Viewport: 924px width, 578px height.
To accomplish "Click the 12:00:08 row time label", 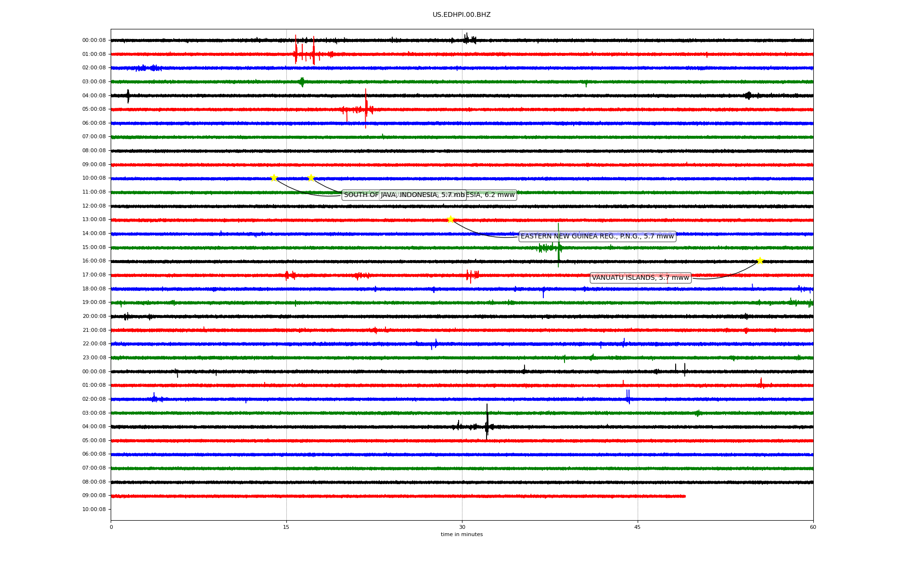I will [94, 206].
